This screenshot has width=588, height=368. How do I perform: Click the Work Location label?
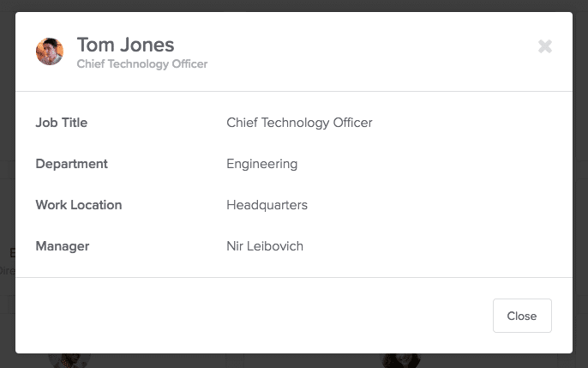click(x=79, y=205)
